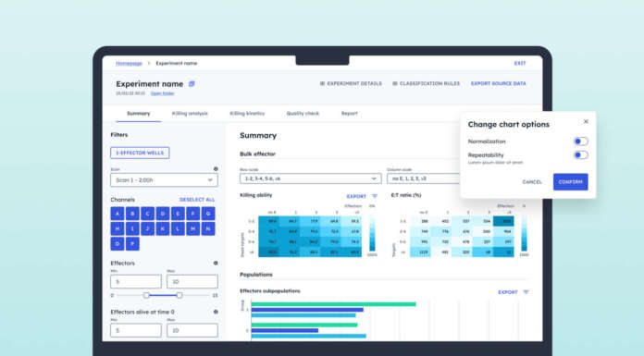
Task: Toggle channel K button
Action: click(x=163, y=228)
